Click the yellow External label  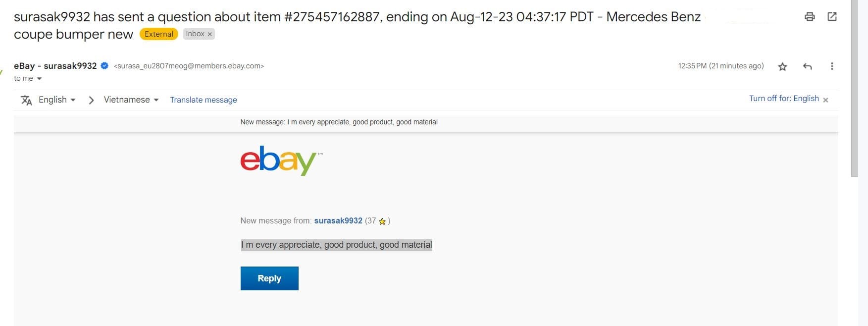pos(159,34)
